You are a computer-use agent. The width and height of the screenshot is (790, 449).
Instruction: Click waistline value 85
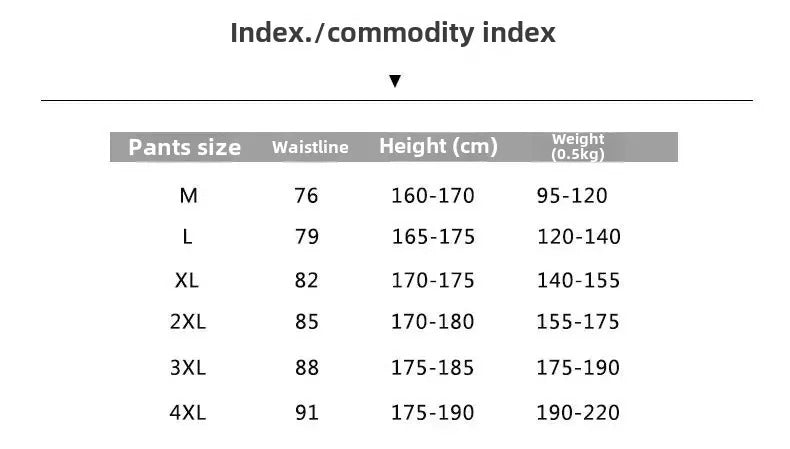[x=306, y=322]
